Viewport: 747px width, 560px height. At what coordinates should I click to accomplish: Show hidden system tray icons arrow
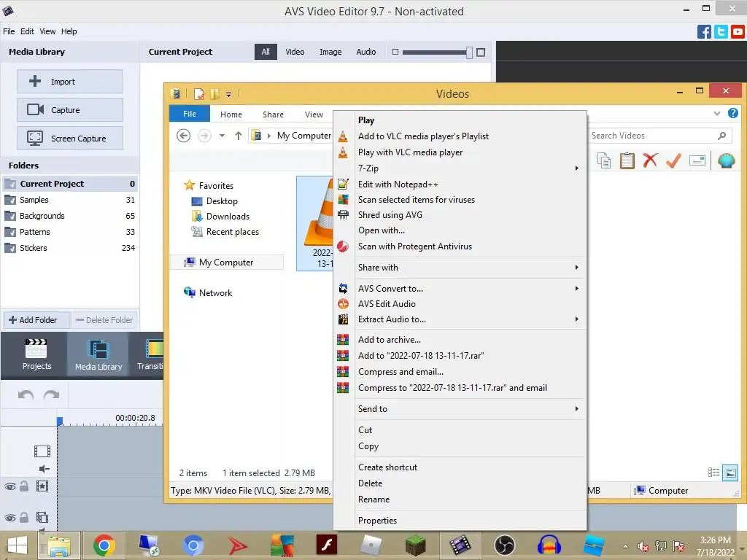click(x=625, y=546)
